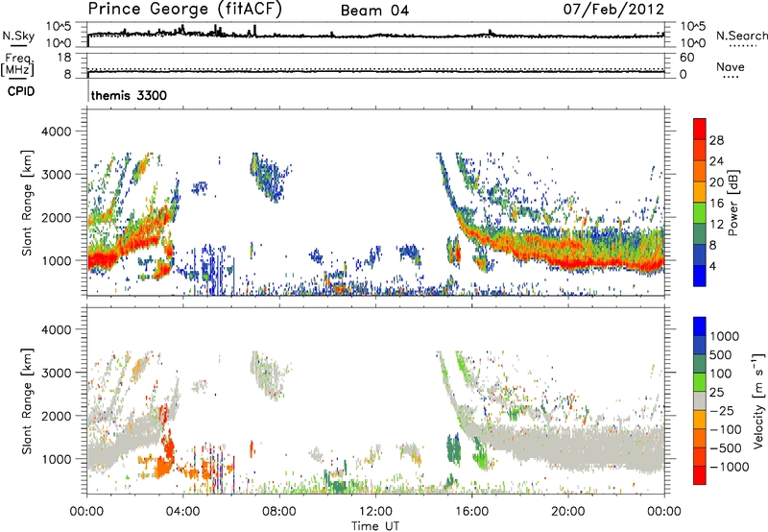Click the 'N.Search' legend label
The width and height of the screenshot is (768, 532).
(741, 36)
